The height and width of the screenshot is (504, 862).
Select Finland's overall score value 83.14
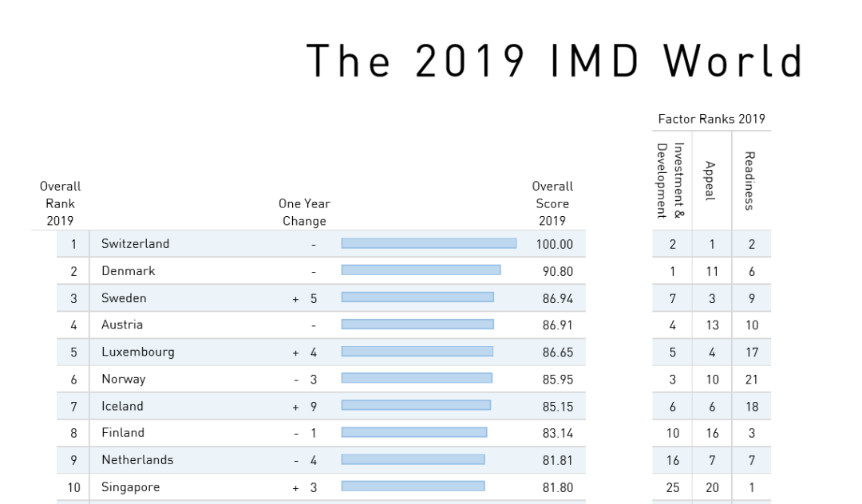pos(557,433)
